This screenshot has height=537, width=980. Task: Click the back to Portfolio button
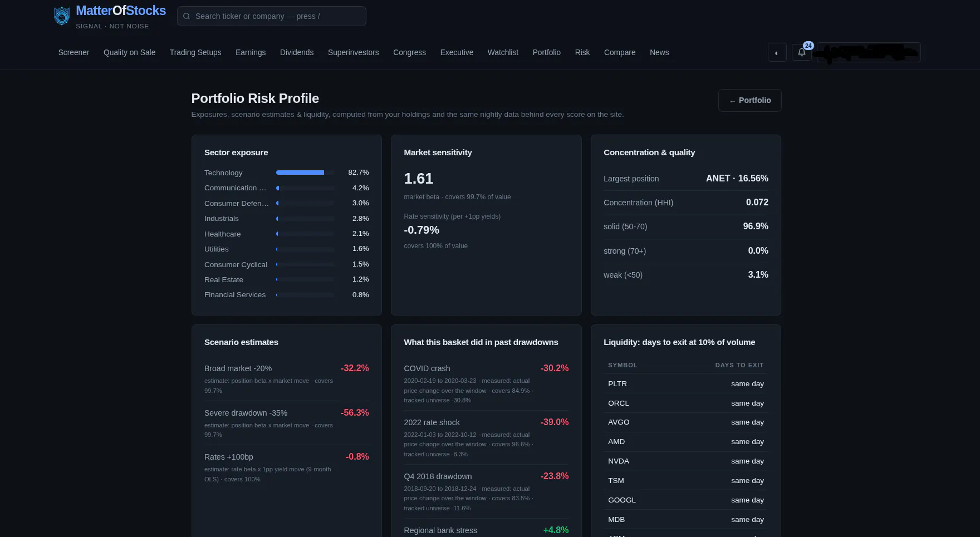tap(750, 100)
